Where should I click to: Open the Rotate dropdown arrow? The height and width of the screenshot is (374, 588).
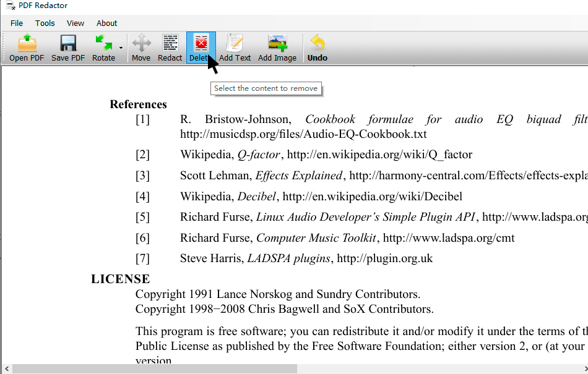[121, 48]
